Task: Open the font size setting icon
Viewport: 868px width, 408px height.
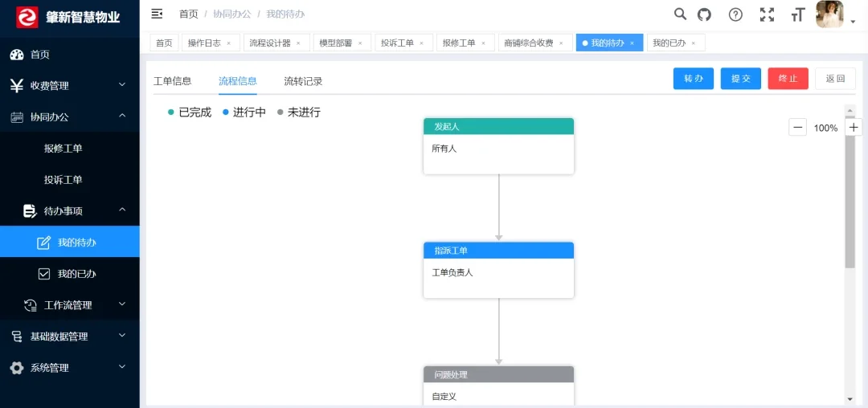Action: click(x=797, y=15)
